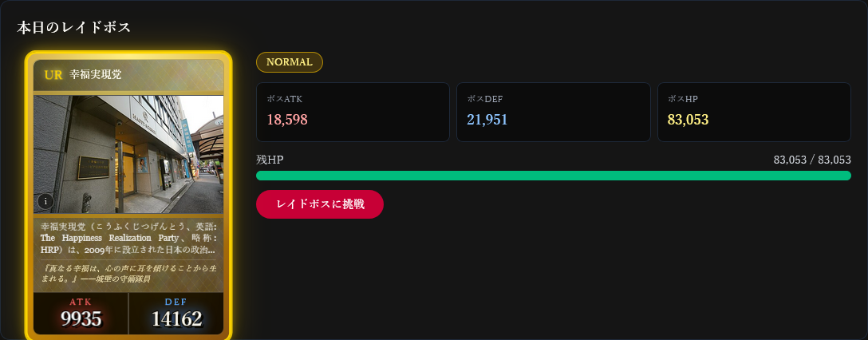Click the 83,053 / 83,053 HP counter
Image resolution: width=868 pixels, height=340 pixels.
[x=812, y=160]
